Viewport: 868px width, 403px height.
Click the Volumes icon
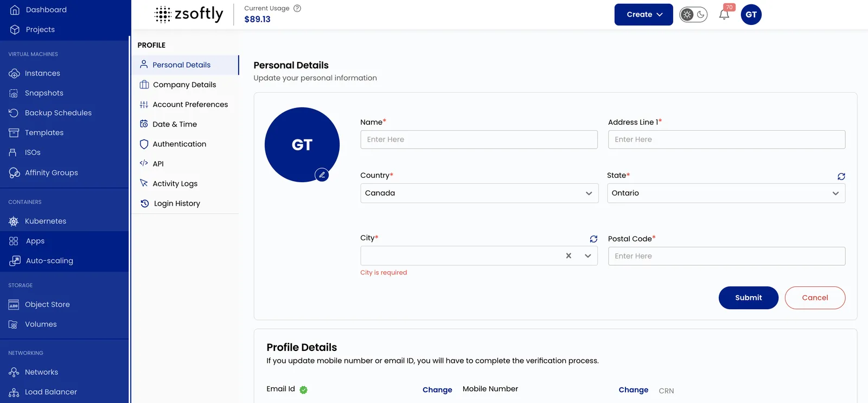click(13, 324)
